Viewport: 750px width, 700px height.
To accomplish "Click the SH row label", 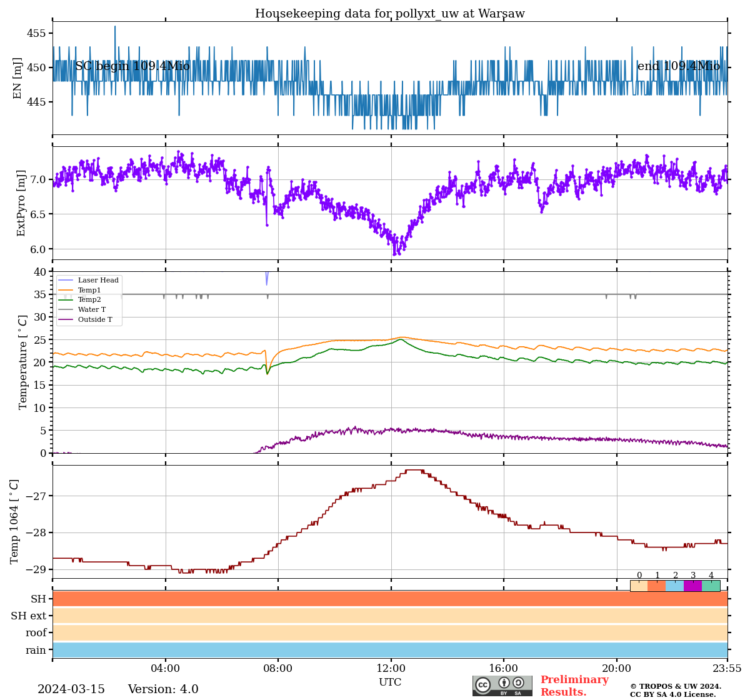I will pos(39,599).
